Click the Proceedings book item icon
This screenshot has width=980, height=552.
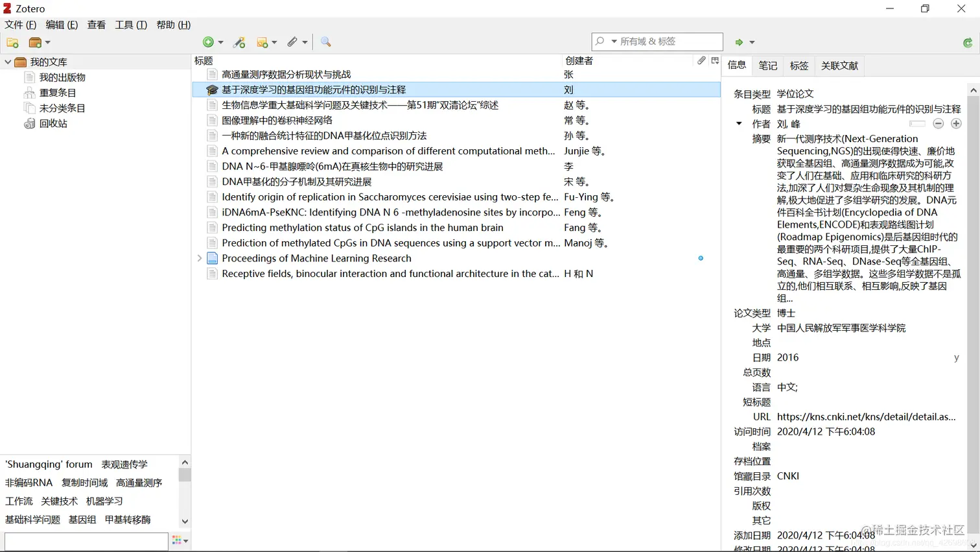tap(212, 258)
